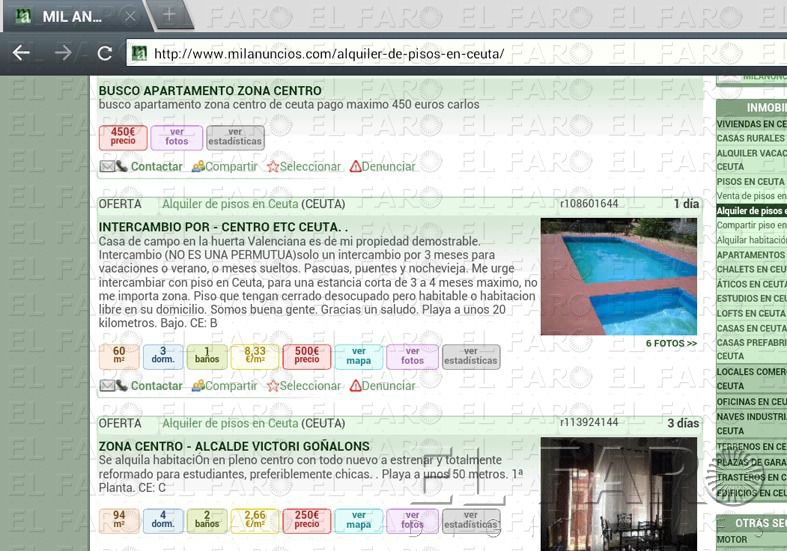The image size is (787, 551).
Task: Report the Busco Apartamento listing
Action: click(x=382, y=167)
